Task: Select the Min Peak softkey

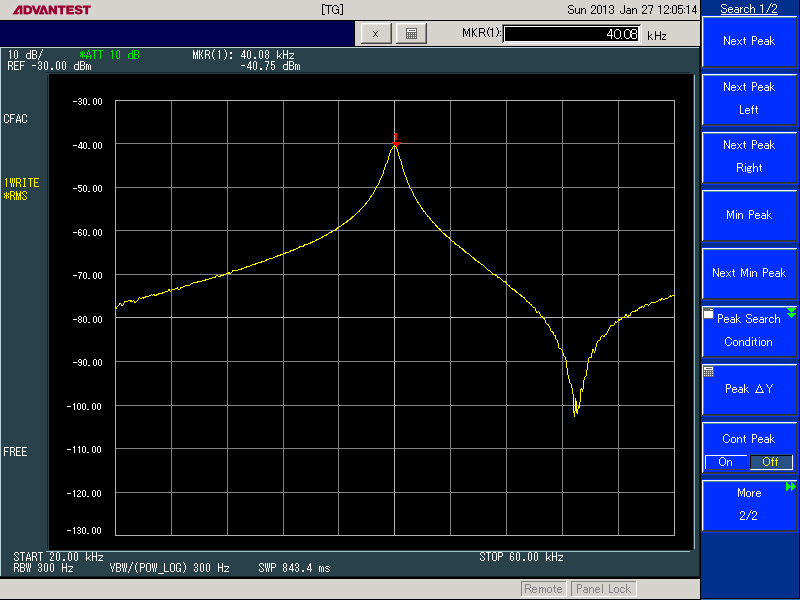Action: tap(749, 215)
